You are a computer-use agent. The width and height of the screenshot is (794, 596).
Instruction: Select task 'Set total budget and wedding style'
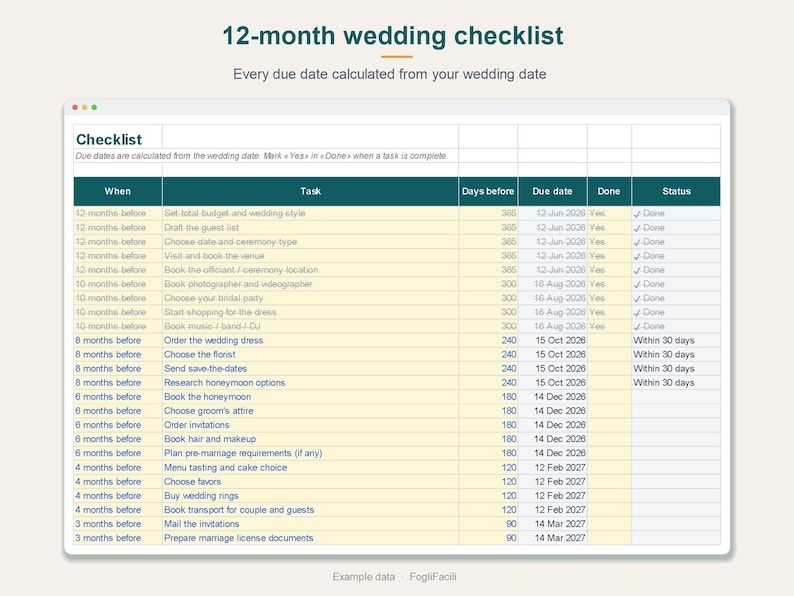click(310, 213)
